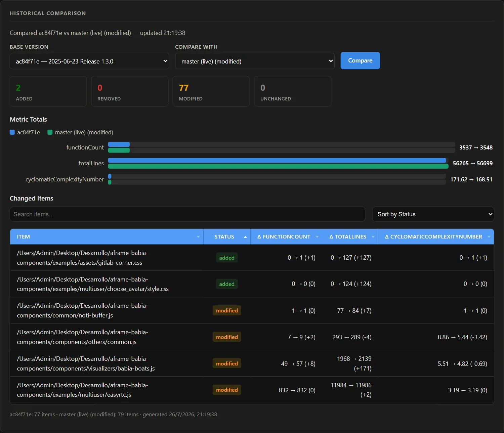Select the REMOVED summary card
The image size is (504, 433).
(x=130, y=91)
